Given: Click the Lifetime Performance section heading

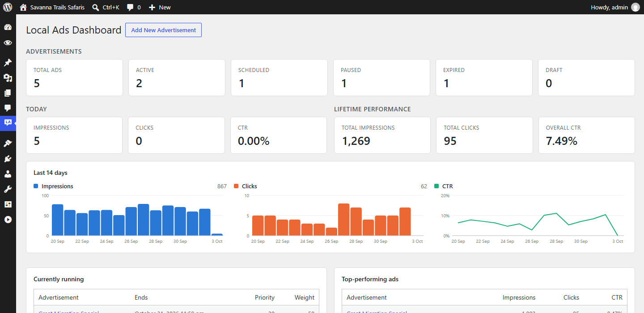Looking at the screenshot, I should tap(373, 109).
